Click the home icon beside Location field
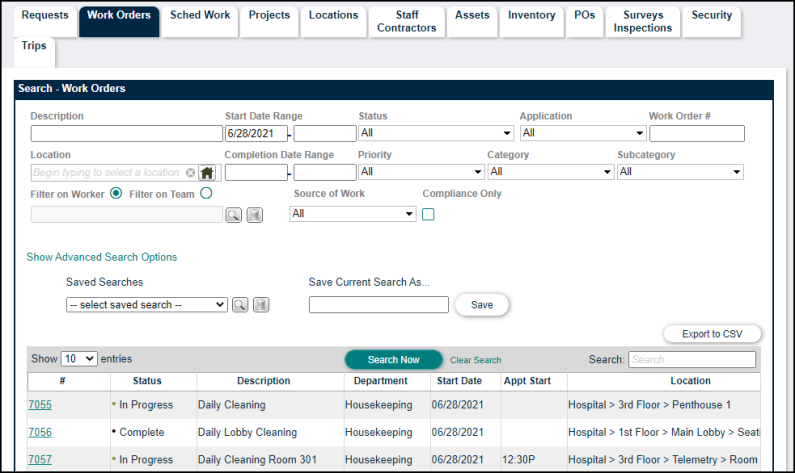The width and height of the screenshot is (795, 473). click(x=207, y=173)
